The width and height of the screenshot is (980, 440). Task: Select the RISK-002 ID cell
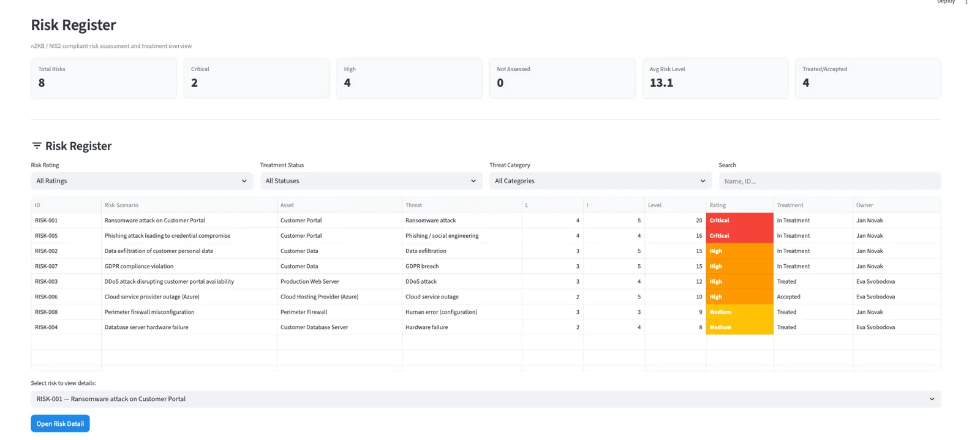coord(66,251)
